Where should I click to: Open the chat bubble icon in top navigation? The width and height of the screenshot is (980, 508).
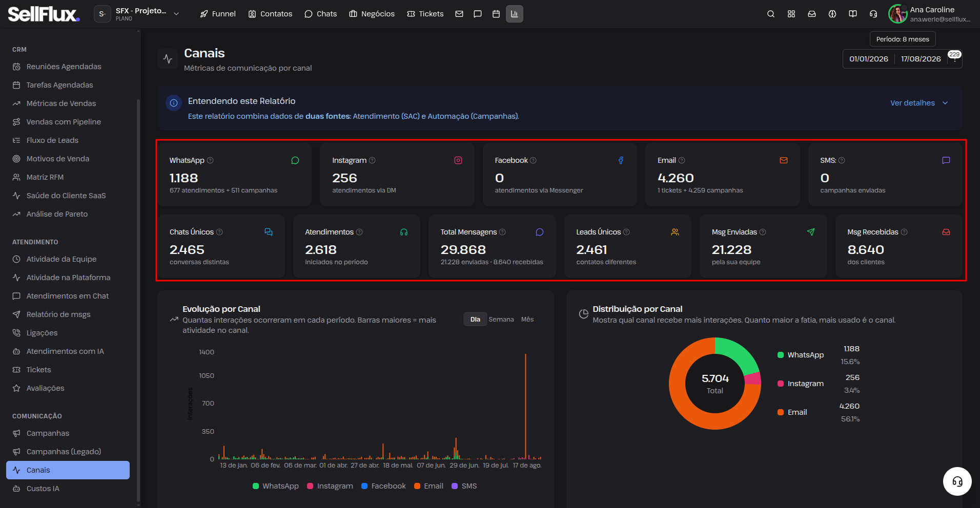478,14
